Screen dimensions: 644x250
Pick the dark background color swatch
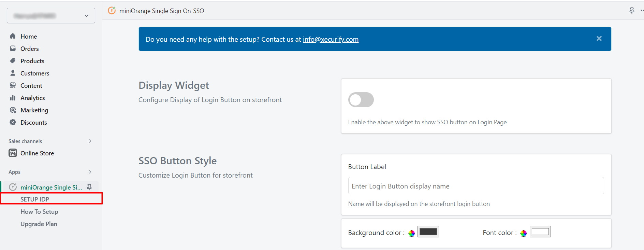coord(428,232)
